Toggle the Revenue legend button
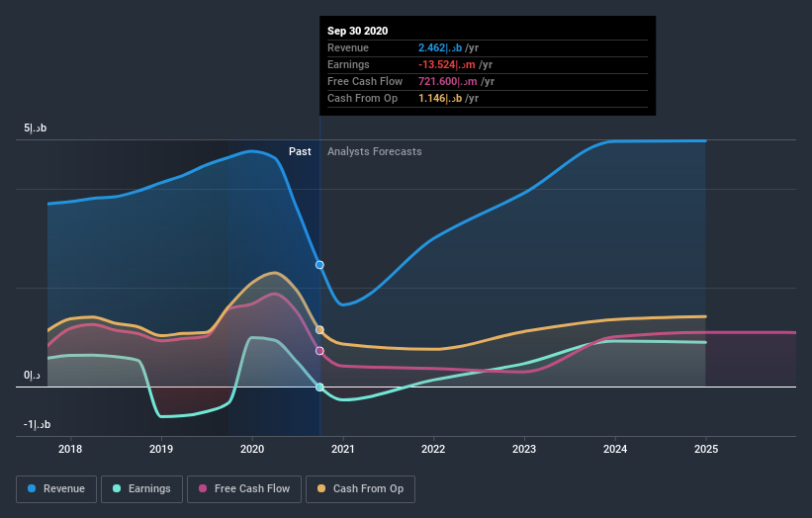This screenshot has width=812, height=518. coord(56,489)
